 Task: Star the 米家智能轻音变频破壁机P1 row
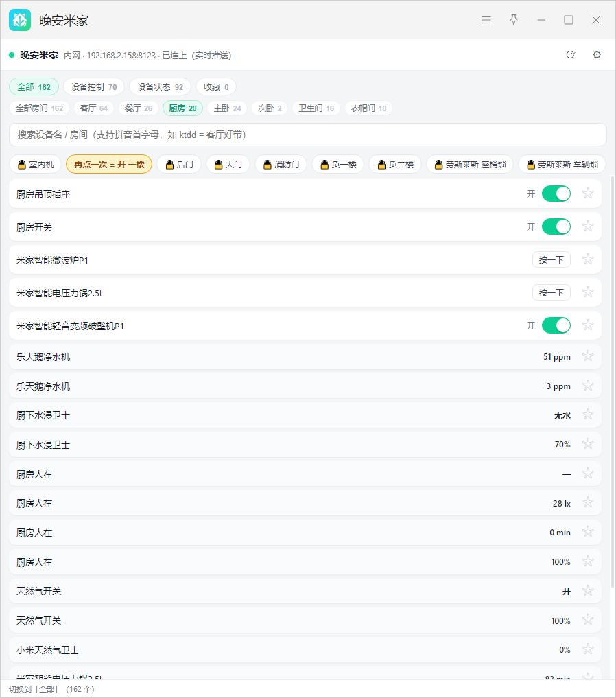click(588, 325)
